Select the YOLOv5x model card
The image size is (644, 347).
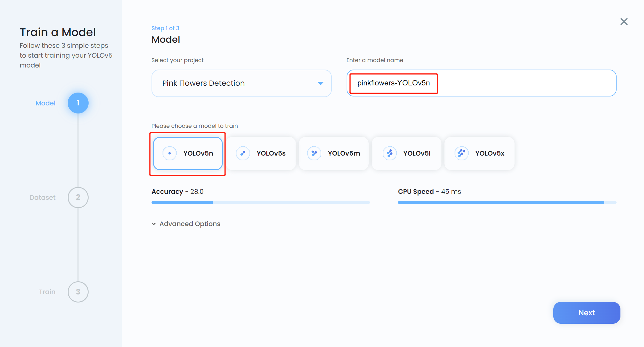pos(479,153)
